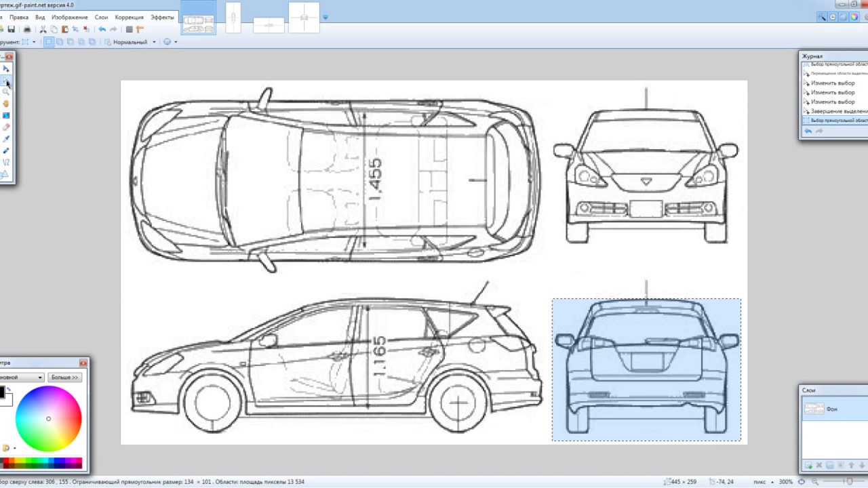
Task: Toggle the rulers display
Action: 140,29
